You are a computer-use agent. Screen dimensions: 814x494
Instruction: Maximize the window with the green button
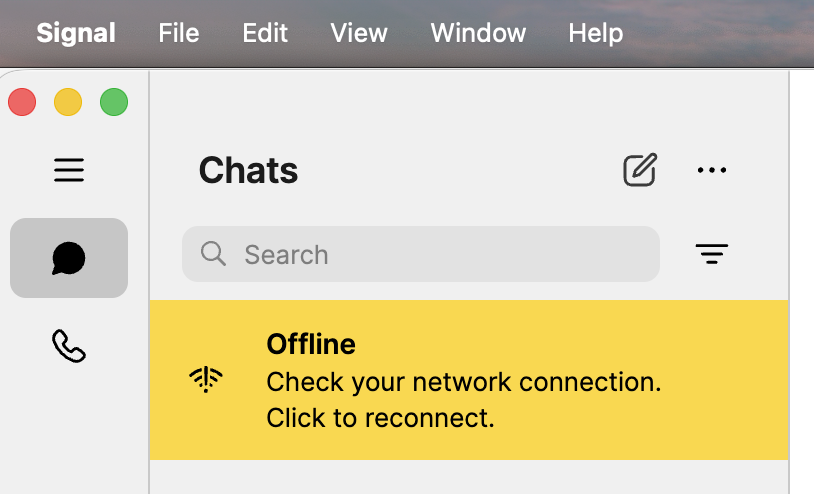(114, 102)
